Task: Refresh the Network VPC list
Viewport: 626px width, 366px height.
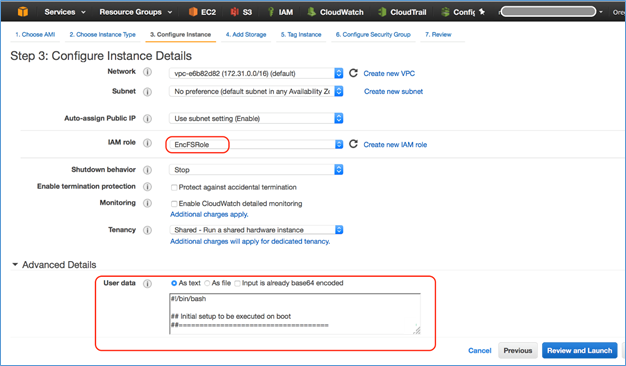Action: tap(353, 73)
